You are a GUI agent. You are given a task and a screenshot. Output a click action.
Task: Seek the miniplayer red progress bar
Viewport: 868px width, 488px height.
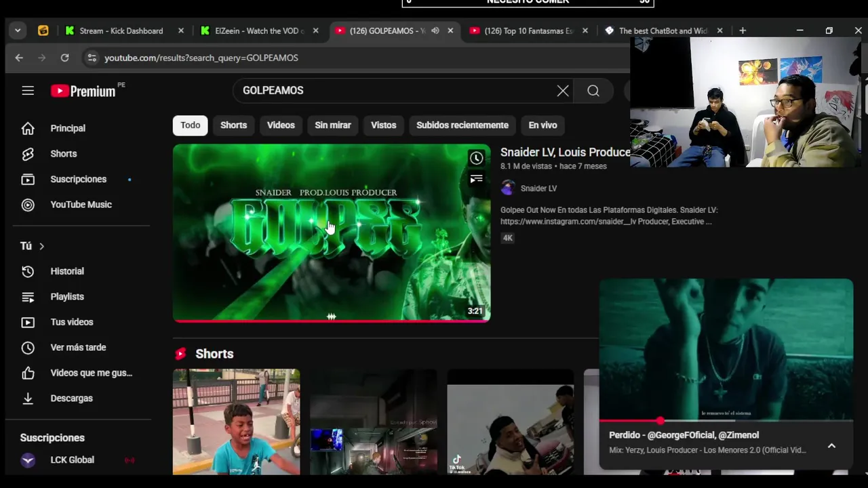[x=726, y=421]
